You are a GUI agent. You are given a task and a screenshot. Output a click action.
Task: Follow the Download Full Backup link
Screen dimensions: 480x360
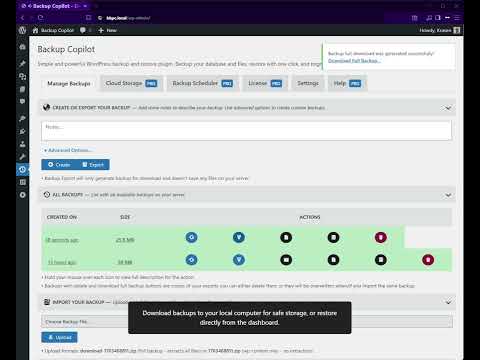[354, 61]
